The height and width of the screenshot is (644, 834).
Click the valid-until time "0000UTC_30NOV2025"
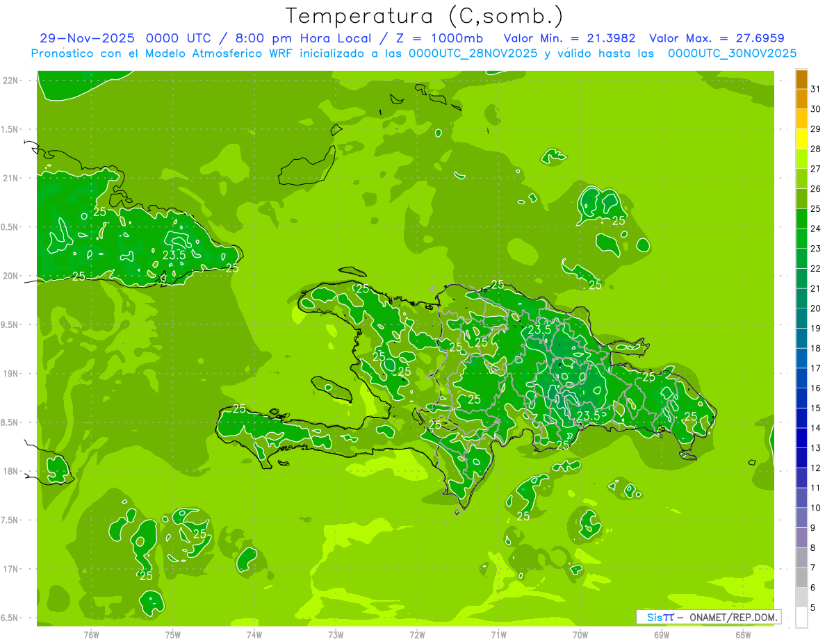(732, 53)
